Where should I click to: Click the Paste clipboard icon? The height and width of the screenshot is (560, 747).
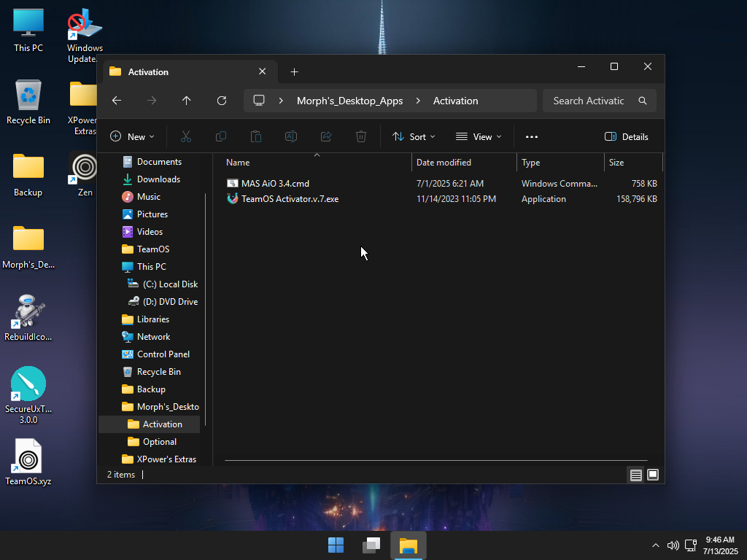click(x=256, y=136)
